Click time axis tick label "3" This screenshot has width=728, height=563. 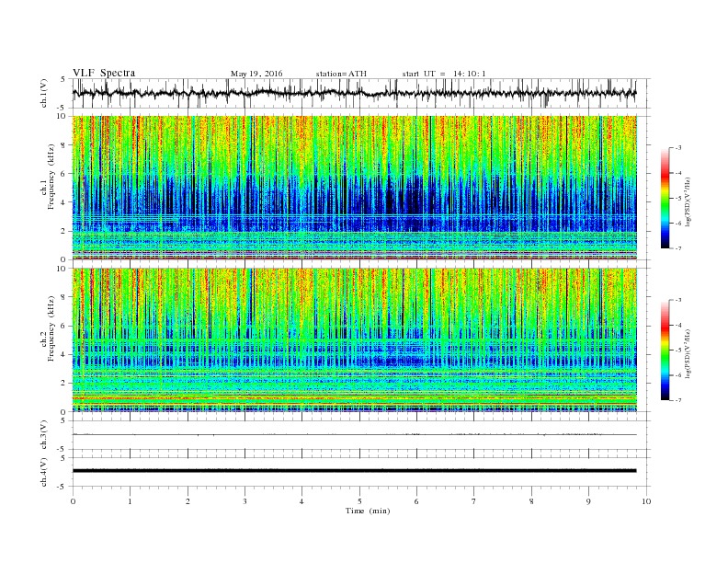[x=245, y=501]
